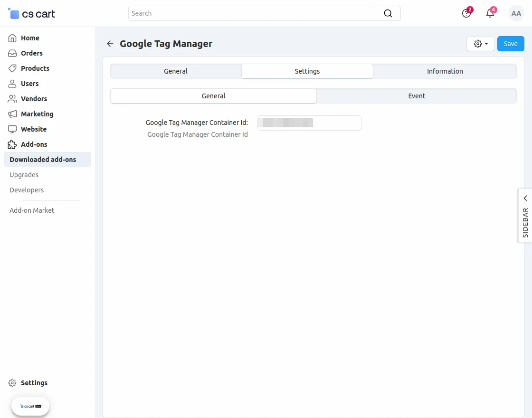Open the Vendors section icon
The width and height of the screenshot is (532, 418).
click(x=12, y=99)
